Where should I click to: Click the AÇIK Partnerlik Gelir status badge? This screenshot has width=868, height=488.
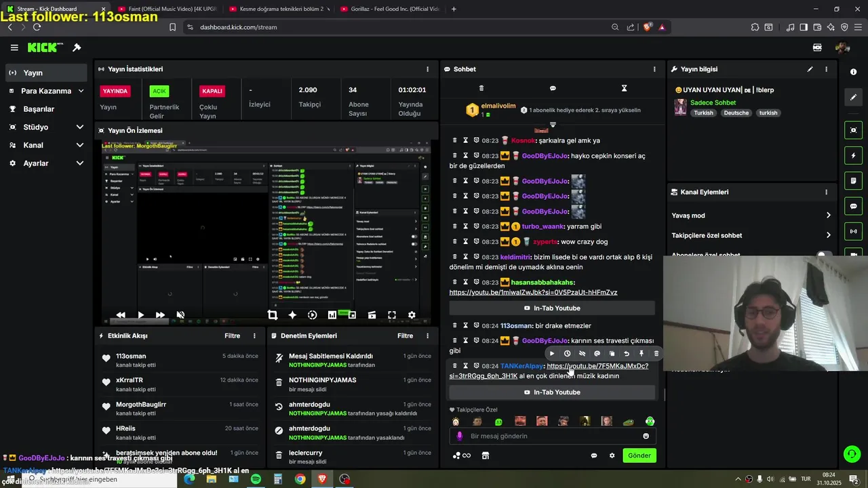159,91
